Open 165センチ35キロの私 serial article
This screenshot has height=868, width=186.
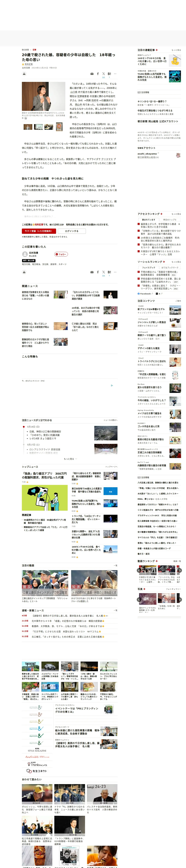pyautogui.click(x=152, y=61)
